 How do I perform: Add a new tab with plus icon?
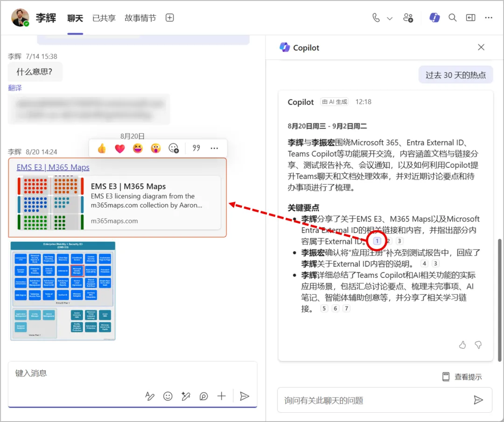(x=170, y=18)
